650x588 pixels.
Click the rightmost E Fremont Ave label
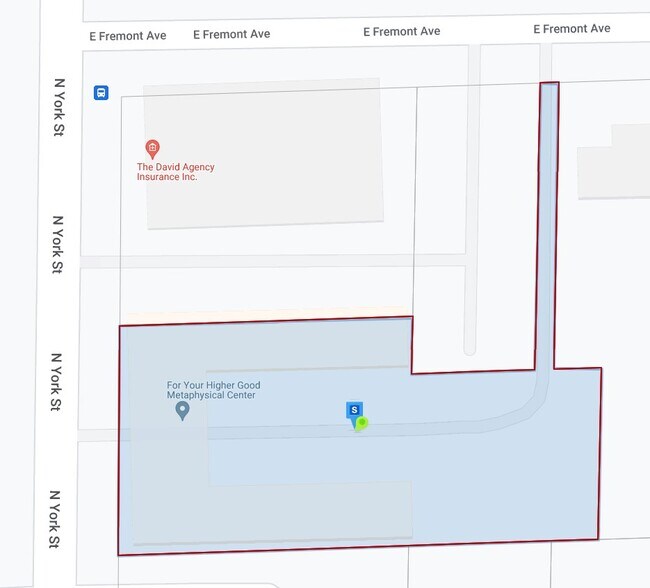point(571,29)
